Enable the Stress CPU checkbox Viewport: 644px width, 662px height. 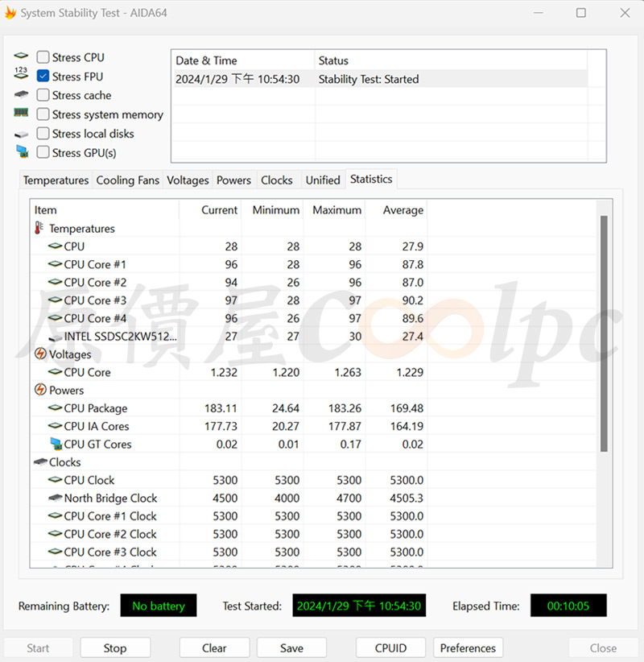43,57
